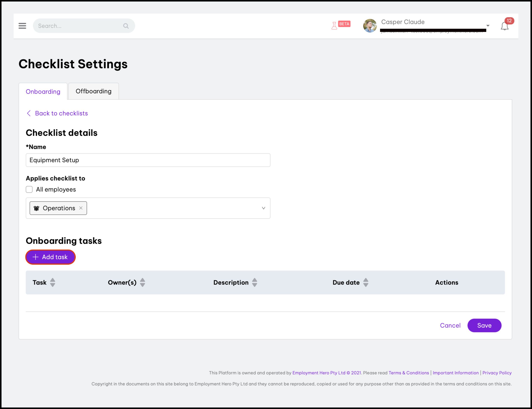Select the Onboarding tab
532x409 pixels.
click(x=43, y=92)
